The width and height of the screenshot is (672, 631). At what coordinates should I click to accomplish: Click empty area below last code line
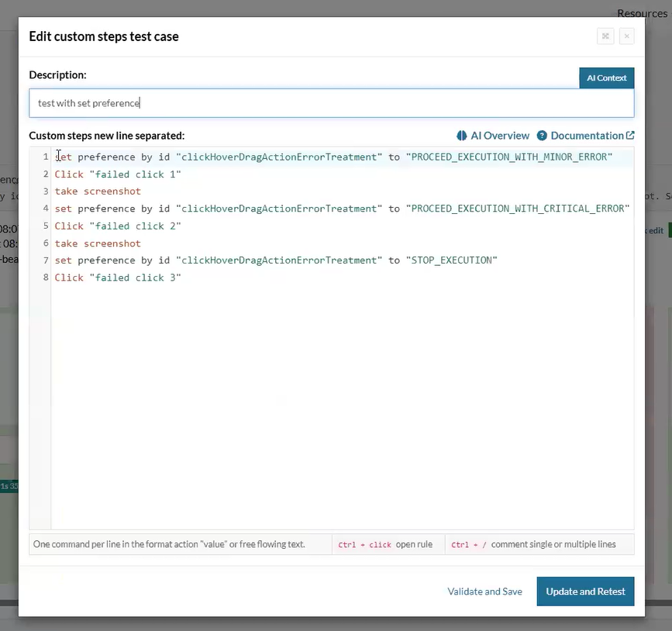(341, 403)
